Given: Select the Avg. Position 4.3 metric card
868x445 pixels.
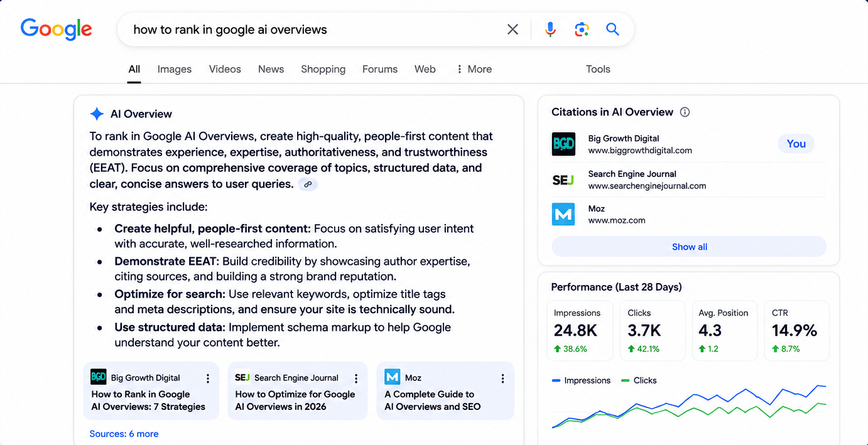Looking at the screenshot, I should coord(725,331).
